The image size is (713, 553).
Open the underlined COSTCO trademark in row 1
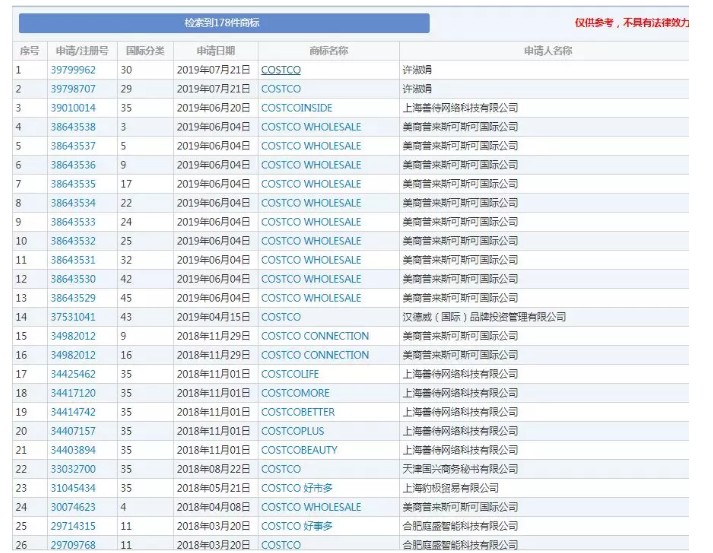coord(281,70)
